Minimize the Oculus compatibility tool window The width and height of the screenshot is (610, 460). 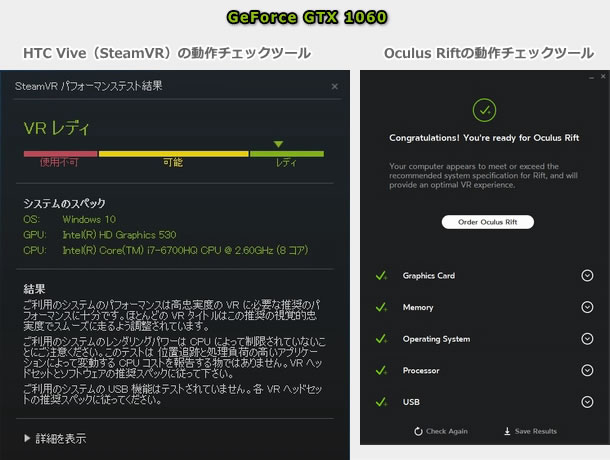pyautogui.click(x=592, y=77)
